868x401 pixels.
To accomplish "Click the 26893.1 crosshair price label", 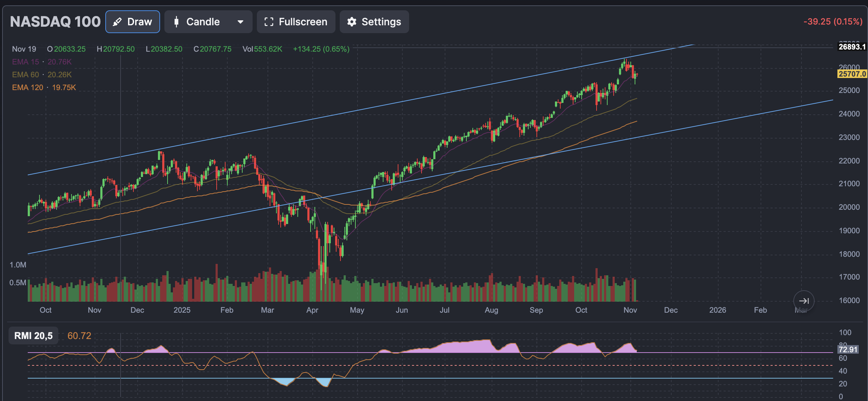I will (852, 47).
